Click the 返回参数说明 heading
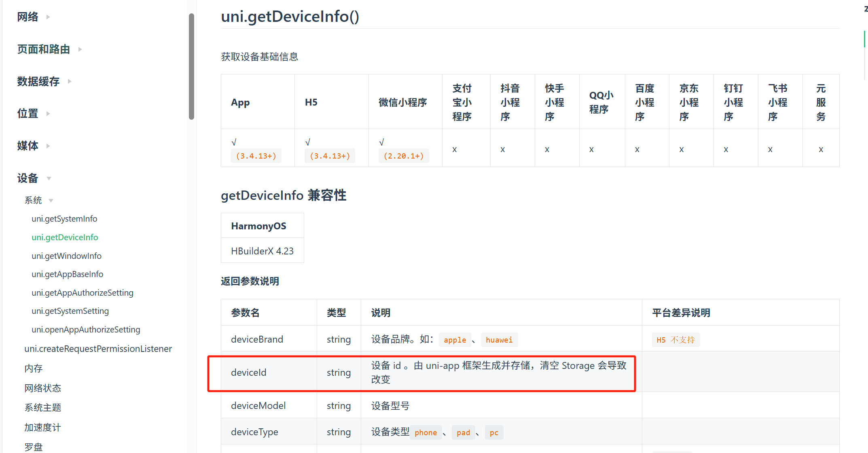Screen dimensions: 868x453 click(x=250, y=281)
